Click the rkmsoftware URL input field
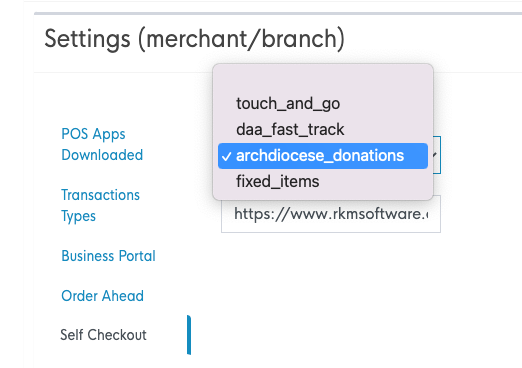This screenshot has width=522, height=368. 331,216
